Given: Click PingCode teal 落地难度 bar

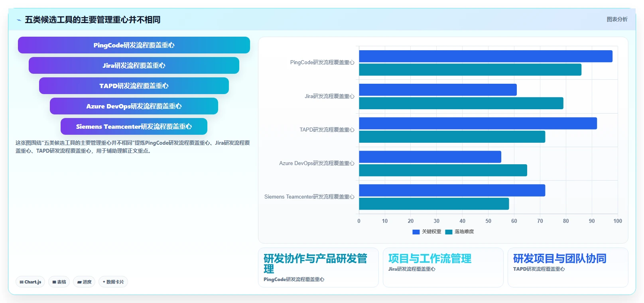Looking at the screenshot, I should tap(470, 70).
